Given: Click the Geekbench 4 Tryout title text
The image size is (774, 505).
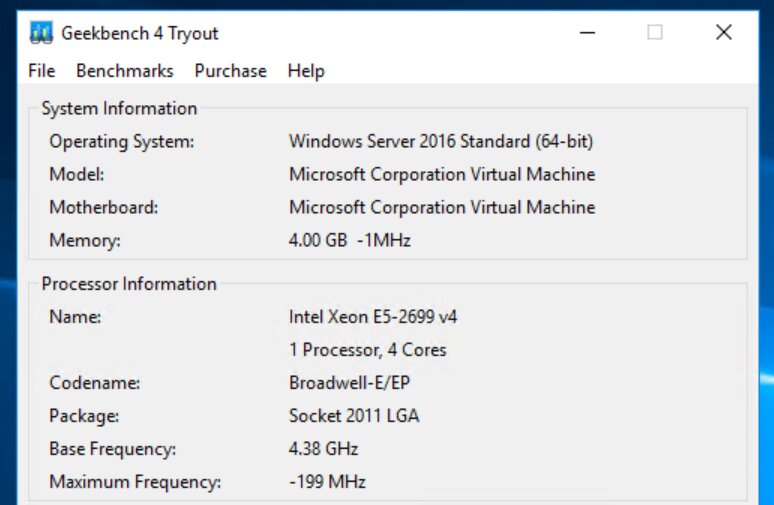Looking at the screenshot, I should click(140, 34).
